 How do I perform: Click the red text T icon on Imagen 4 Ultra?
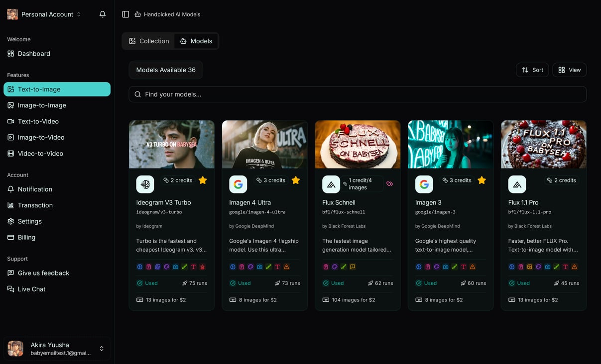278,267
